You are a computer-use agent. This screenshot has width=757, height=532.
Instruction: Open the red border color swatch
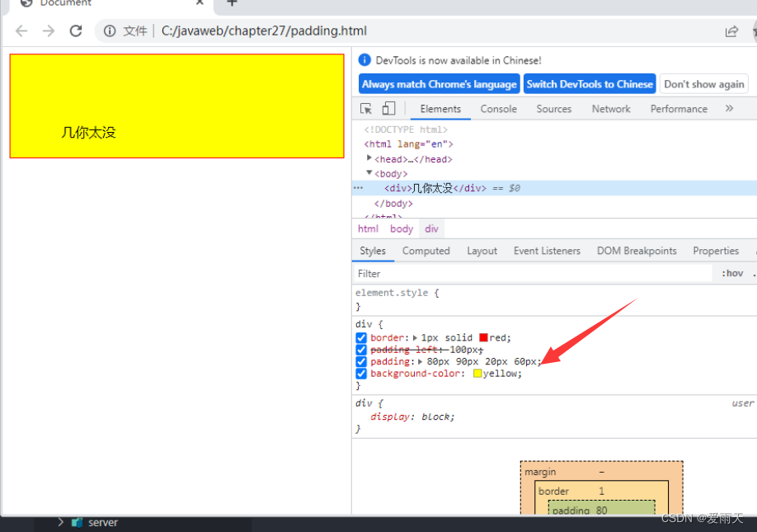tap(484, 338)
